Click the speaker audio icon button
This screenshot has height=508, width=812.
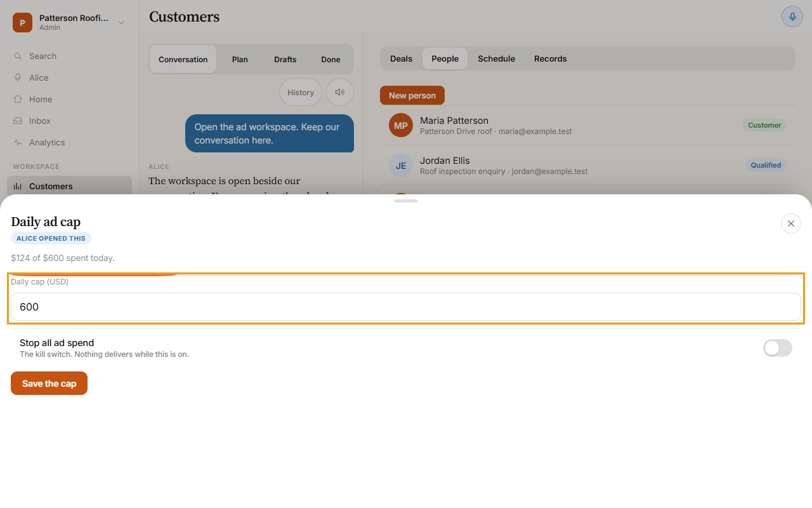coord(340,92)
